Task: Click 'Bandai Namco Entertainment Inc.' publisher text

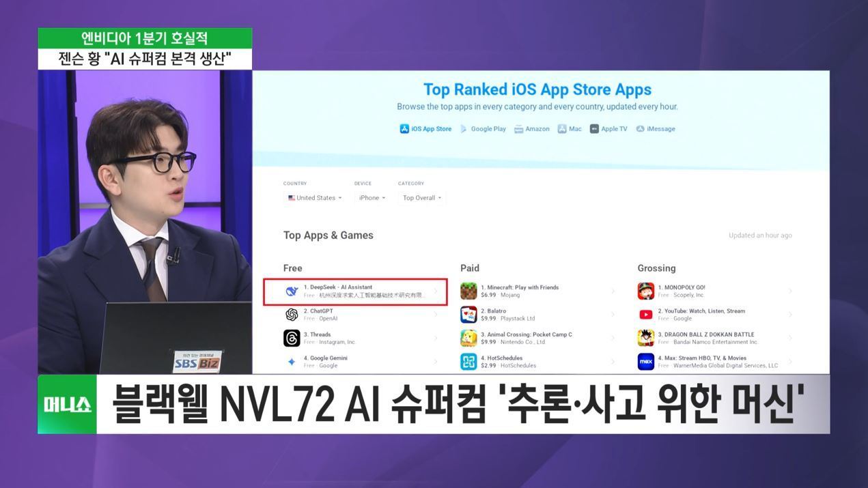Action: pos(716,342)
